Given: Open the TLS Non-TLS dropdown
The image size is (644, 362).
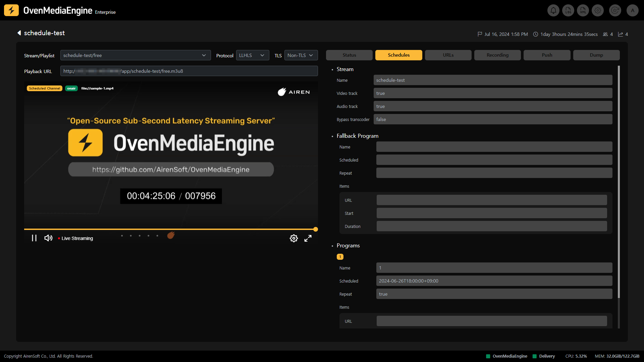Looking at the screenshot, I should (301, 55).
